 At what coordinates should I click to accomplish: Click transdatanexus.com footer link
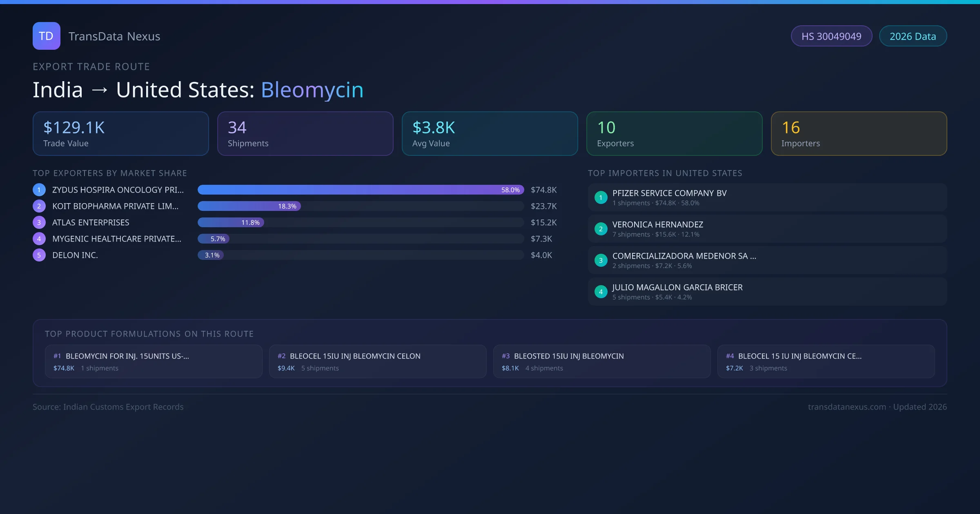846,407
